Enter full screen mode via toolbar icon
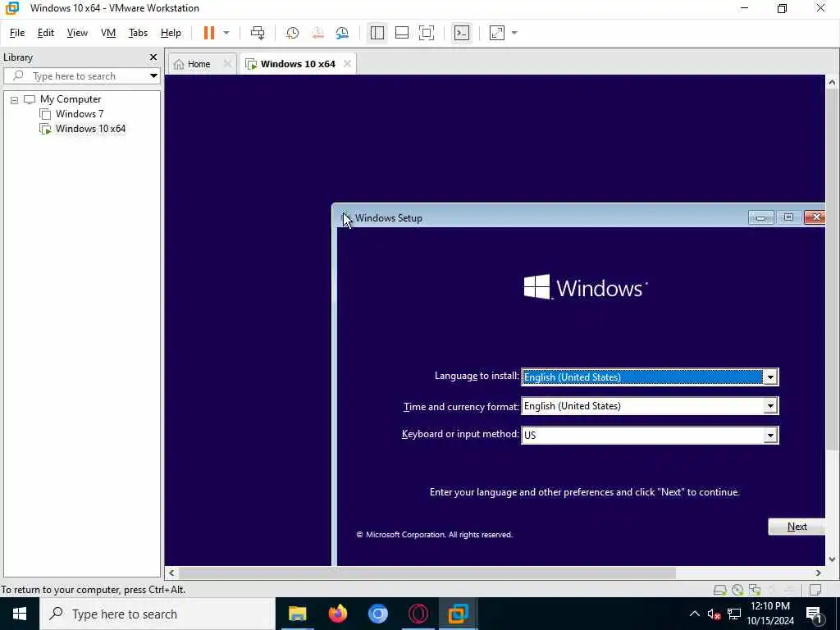The width and height of the screenshot is (840, 630). point(427,33)
